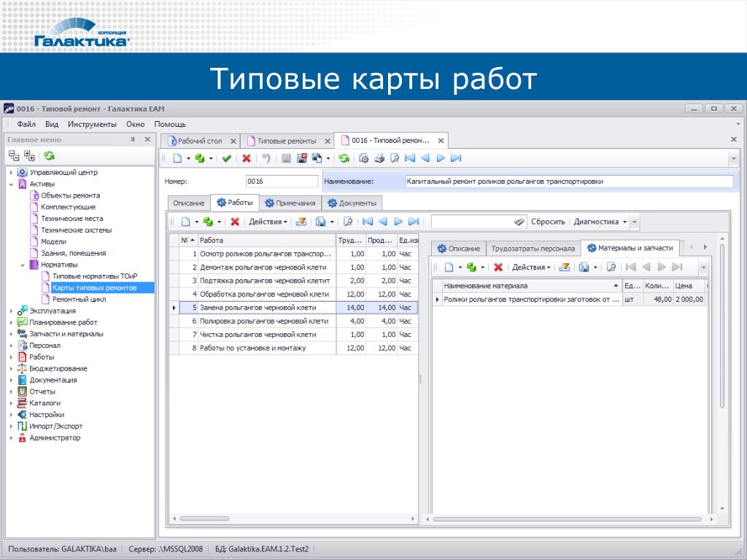Select Ремонтный цикл tree item
The width and height of the screenshot is (747, 560).
tap(79, 299)
